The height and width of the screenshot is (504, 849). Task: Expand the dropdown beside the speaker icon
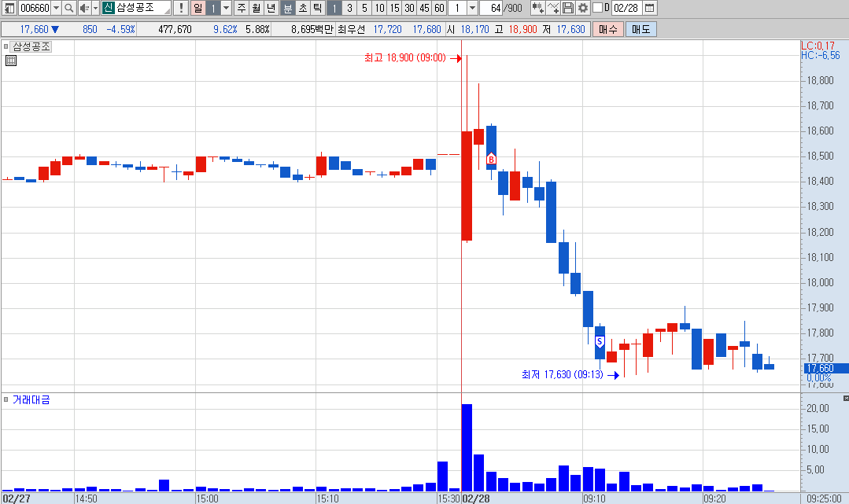tap(96, 8)
